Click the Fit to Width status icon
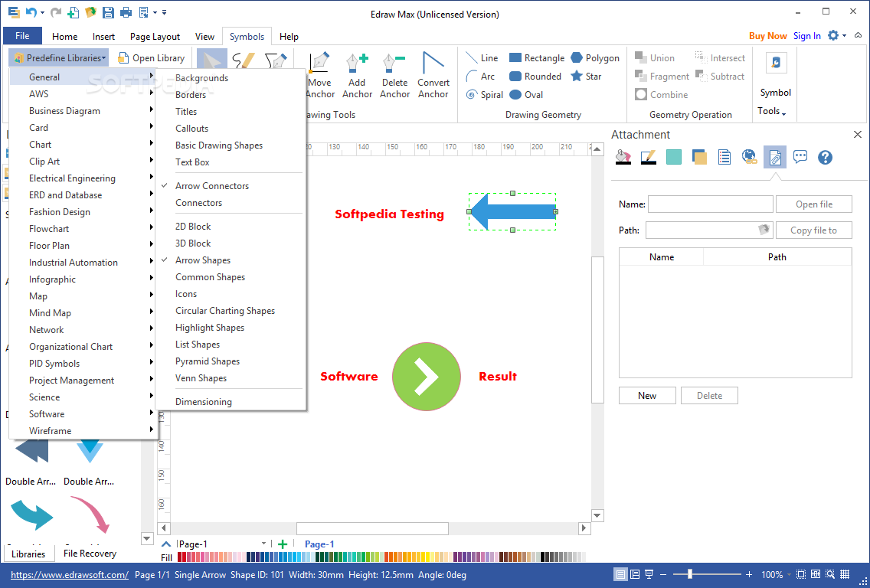The width and height of the screenshot is (870, 588). pyautogui.click(x=816, y=575)
